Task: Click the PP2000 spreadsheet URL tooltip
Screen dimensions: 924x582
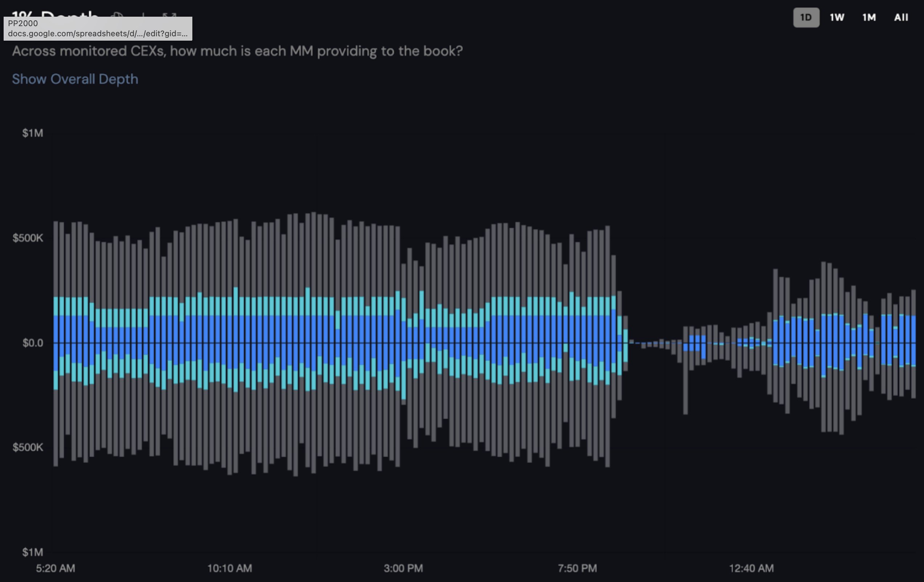Action: 98,28
